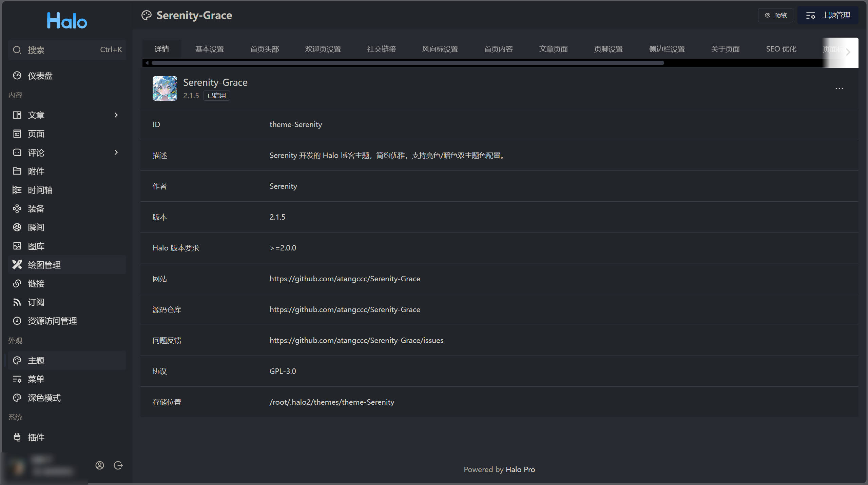Click the 订阅 RSS feed icon
This screenshot has width=868, height=485.
pyautogui.click(x=17, y=302)
